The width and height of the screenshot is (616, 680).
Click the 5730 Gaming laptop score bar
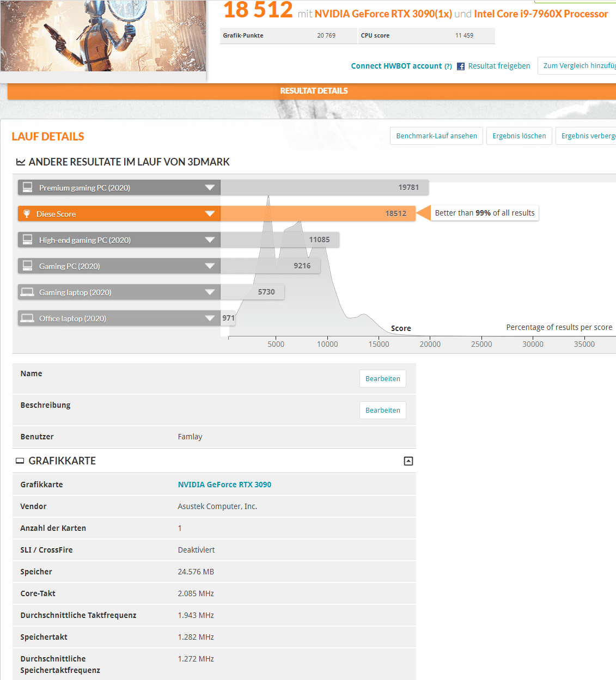pyautogui.click(x=252, y=292)
